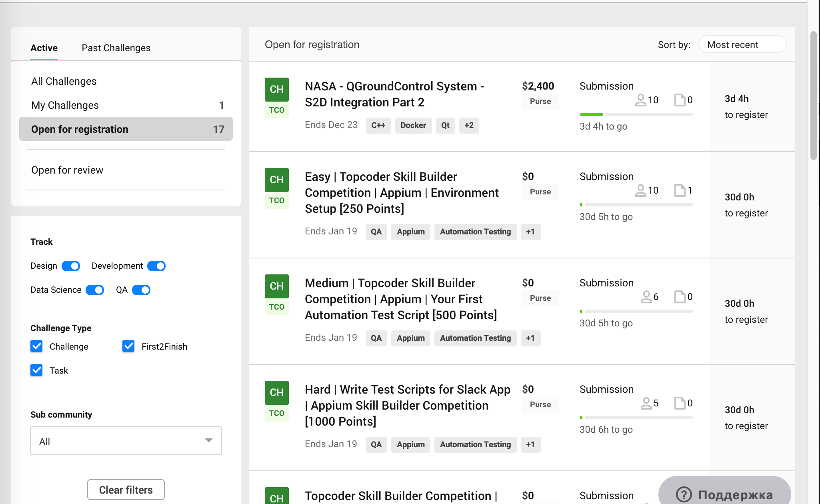This screenshot has width=820, height=504.
Task: Click submissions document icon on NASA challenge row
Action: pyautogui.click(x=680, y=100)
